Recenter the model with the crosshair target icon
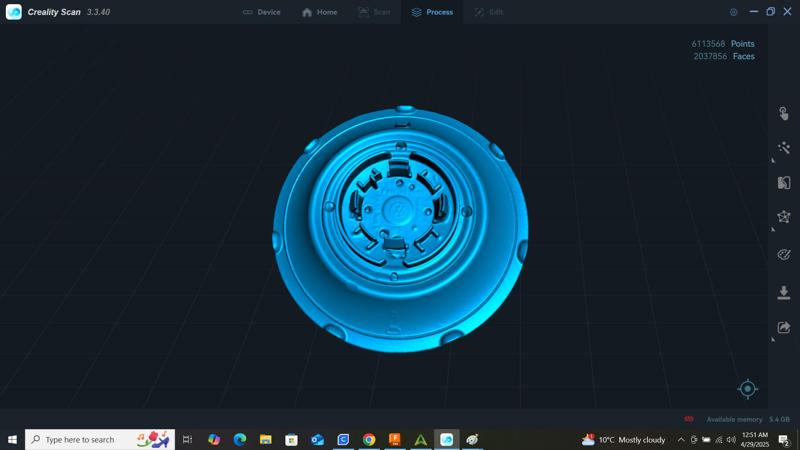This screenshot has height=450, width=800. 747,389
